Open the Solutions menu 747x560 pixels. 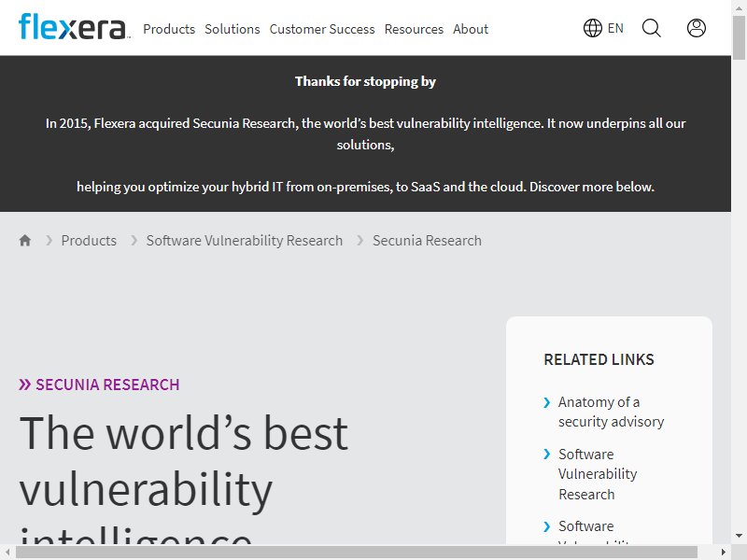[x=233, y=29]
